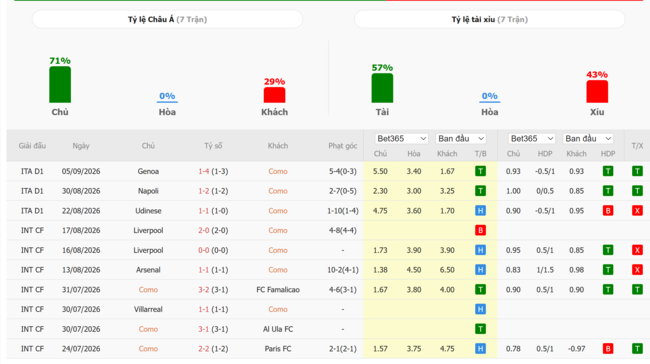Screen dimensions: 650x364
Task: Click the green T badge in Al Ula FC row
Action: tap(480, 329)
